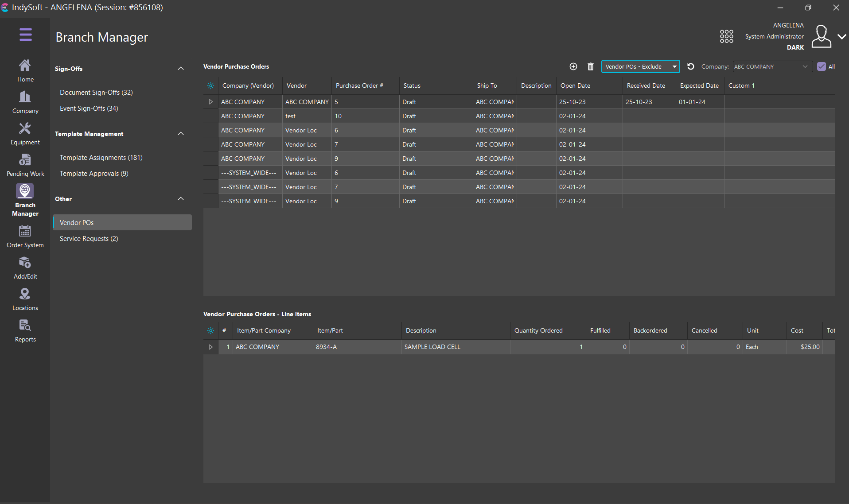Open Pending Work in the sidebar
This screenshot has height=504, width=849.
(x=25, y=165)
